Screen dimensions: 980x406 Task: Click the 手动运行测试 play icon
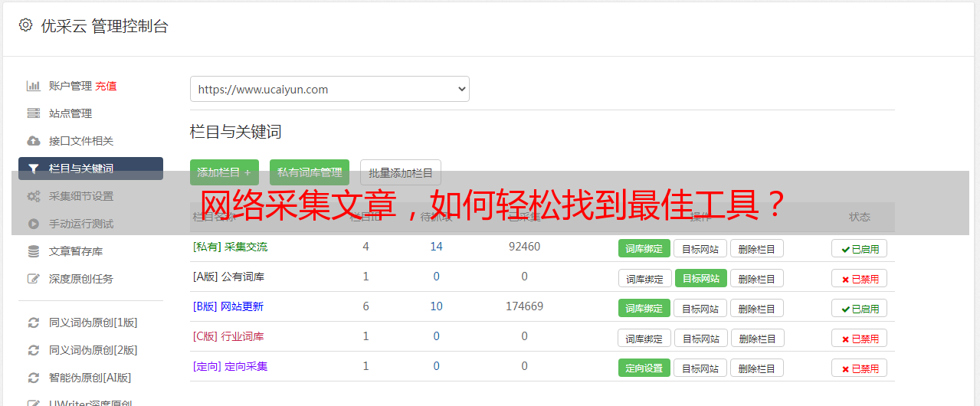pos(33,224)
